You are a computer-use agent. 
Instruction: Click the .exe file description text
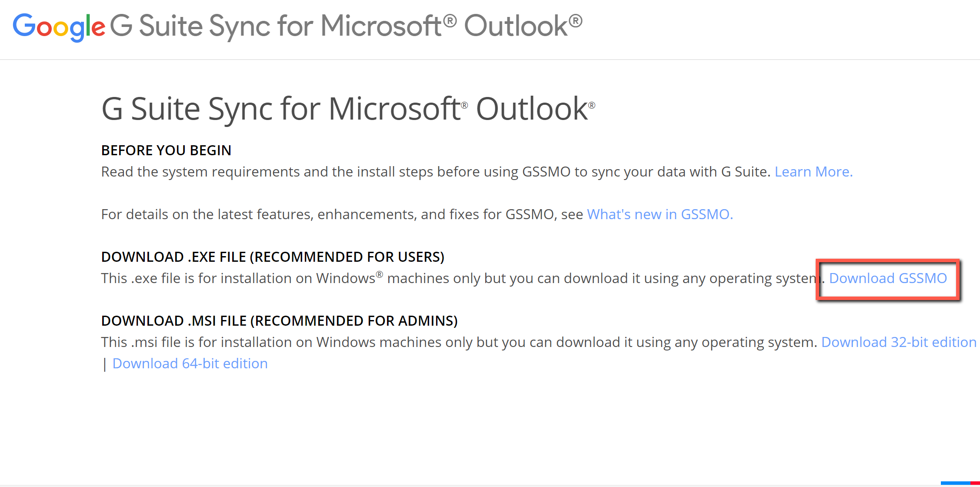click(463, 278)
